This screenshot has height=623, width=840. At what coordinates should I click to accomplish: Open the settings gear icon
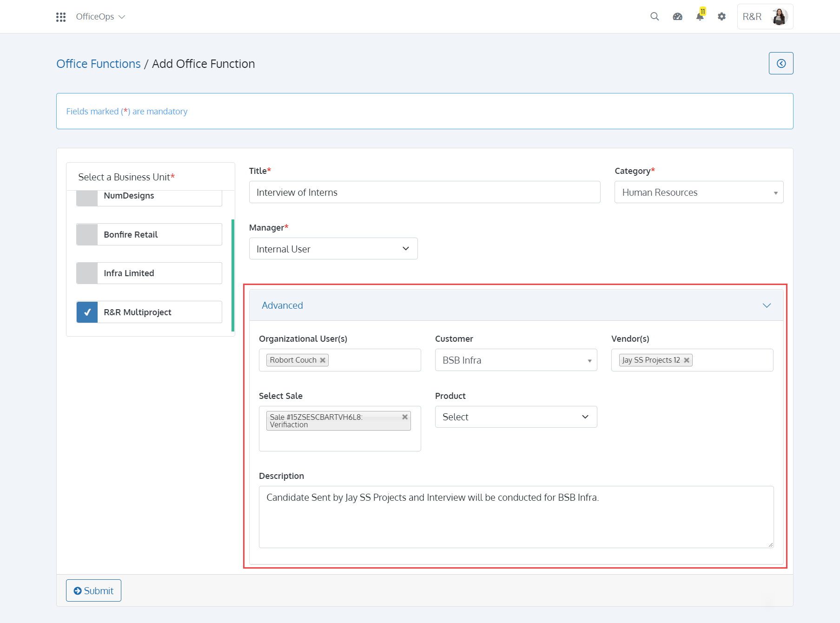click(x=721, y=17)
